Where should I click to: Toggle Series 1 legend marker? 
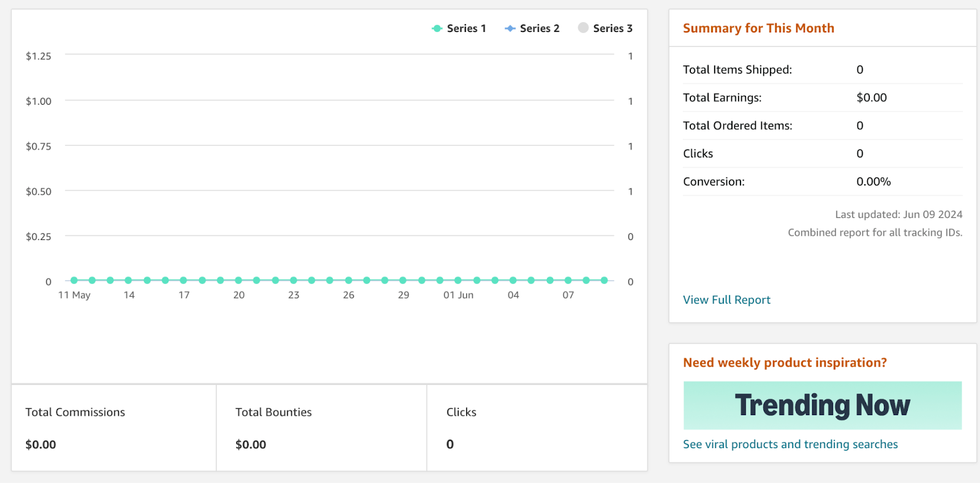pos(437,29)
